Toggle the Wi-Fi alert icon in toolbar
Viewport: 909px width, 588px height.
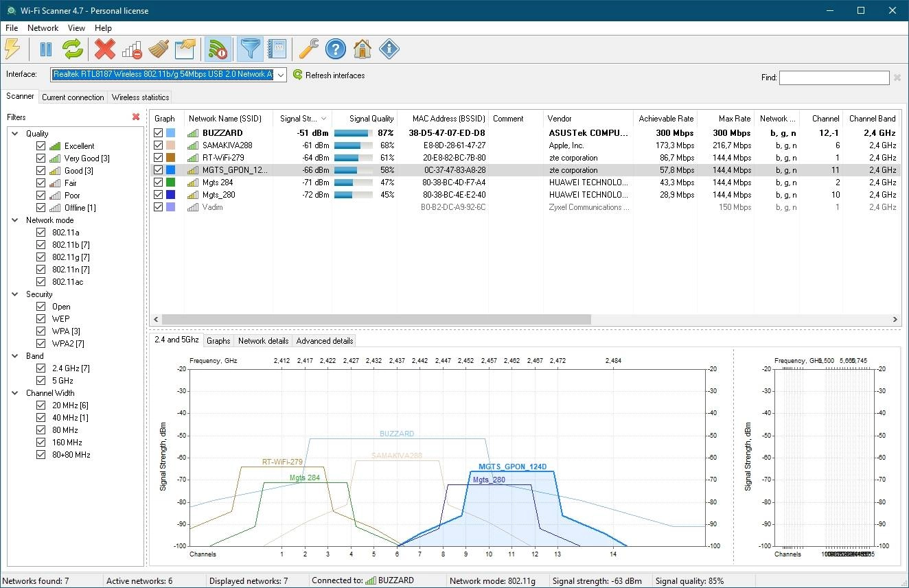218,49
